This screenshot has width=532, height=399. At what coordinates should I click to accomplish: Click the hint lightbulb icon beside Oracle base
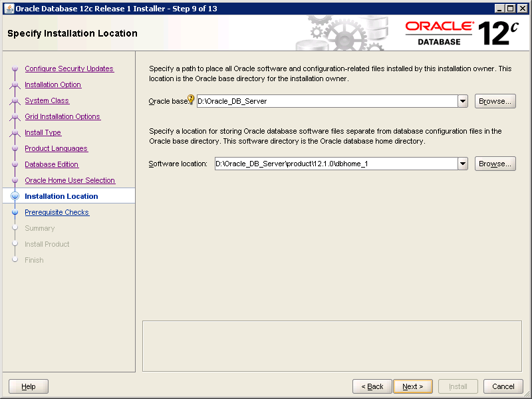(x=191, y=100)
